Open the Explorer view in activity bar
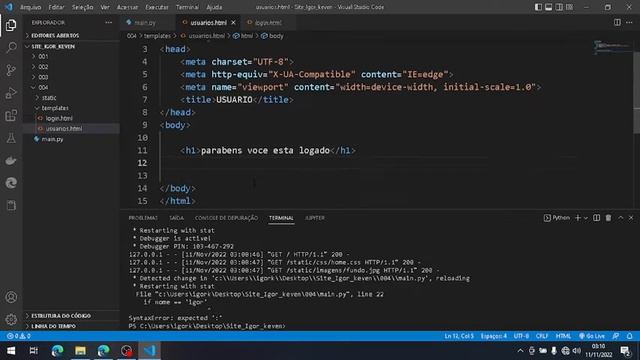Image resolution: width=640 pixels, height=360 pixels. pyautogui.click(x=11, y=25)
